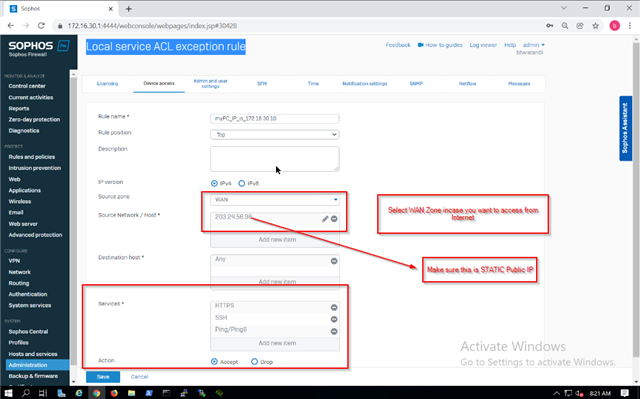Open the Messages tab

[519, 84]
